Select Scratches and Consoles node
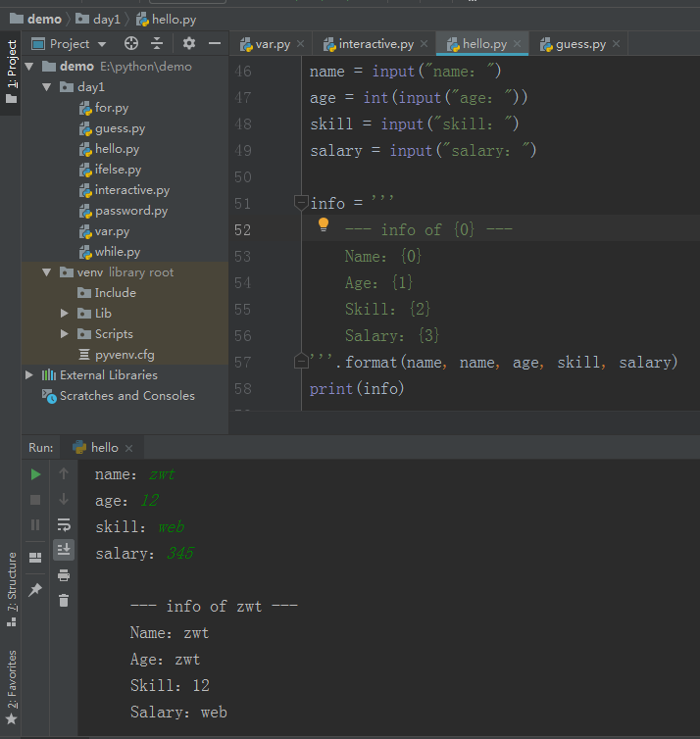The width and height of the screenshot is (700, 739). 119,395
